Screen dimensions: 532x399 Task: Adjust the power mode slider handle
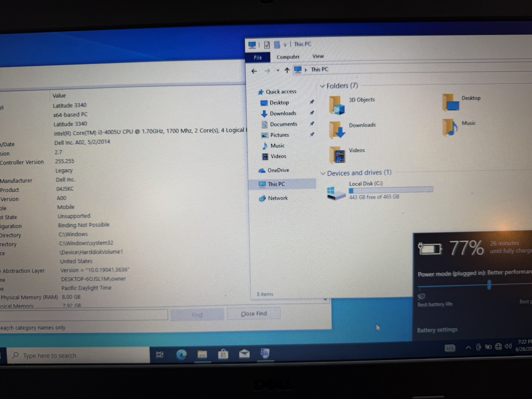(x=489, y=284)
